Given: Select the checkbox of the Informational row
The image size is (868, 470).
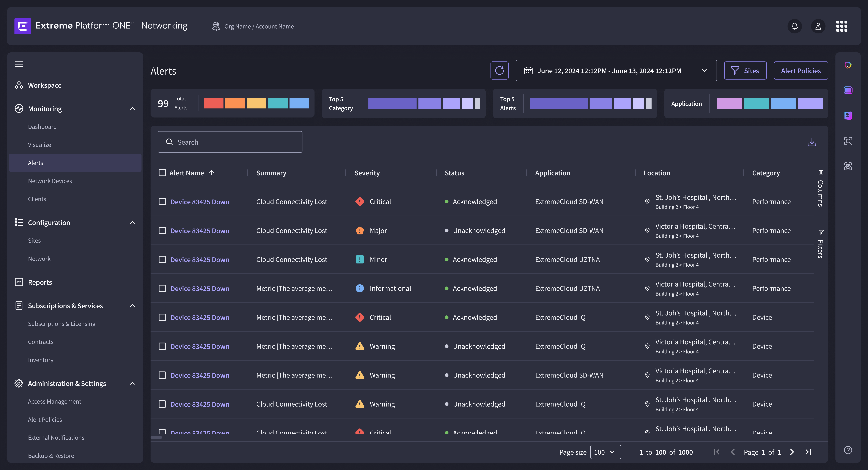Looking at the screenshot, I should tap(162, 288).
